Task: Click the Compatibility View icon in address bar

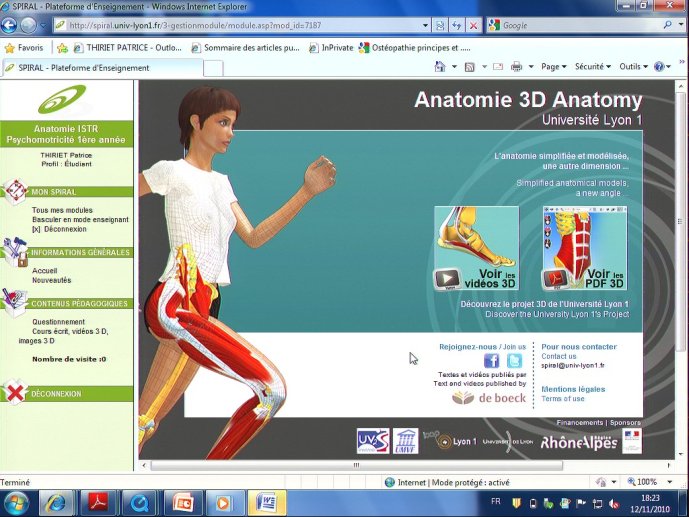Action: tap(440, 25)
